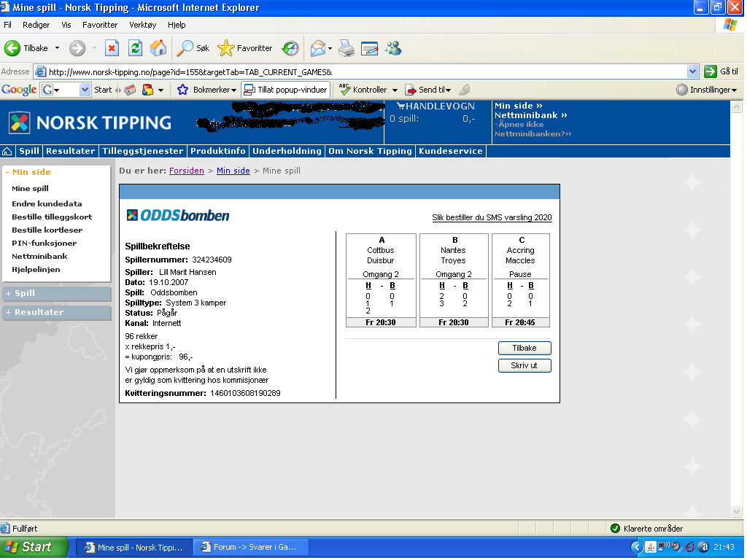
Task: Click the home icon in the site navigation bar
Action: point(7,152)
